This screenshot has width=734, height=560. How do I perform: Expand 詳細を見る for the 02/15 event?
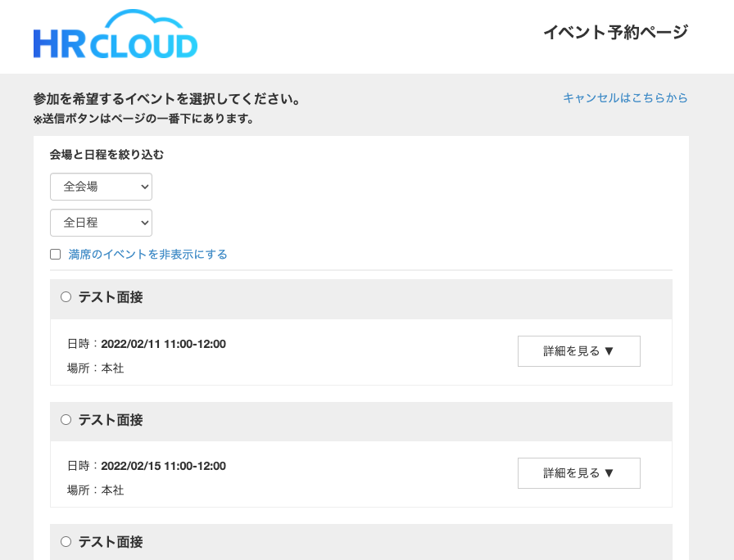(x=578, y=473)
